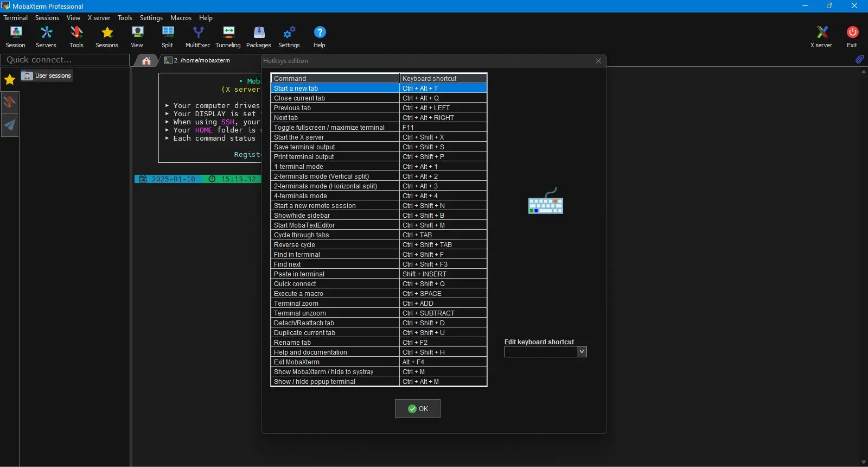The image size is (868, 467).
Task: Click in the Quick connect field
Action: click(65, 60)
